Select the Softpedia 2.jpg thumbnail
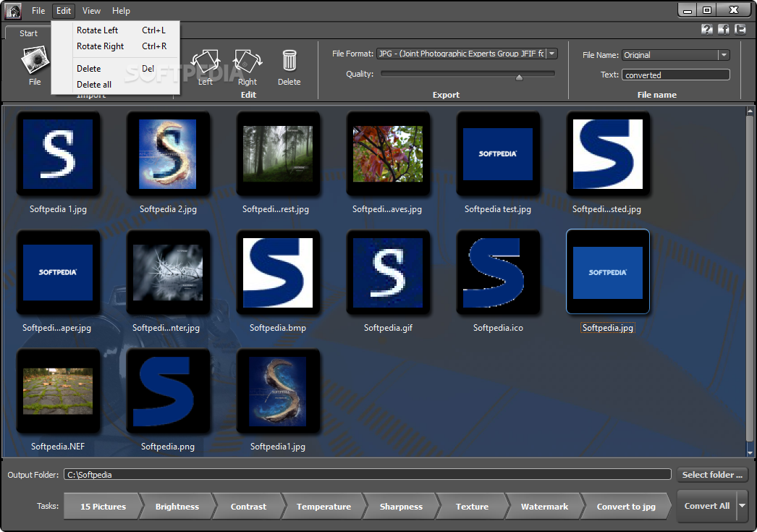This screenshot has width=757, height=532. coord(167,154)
